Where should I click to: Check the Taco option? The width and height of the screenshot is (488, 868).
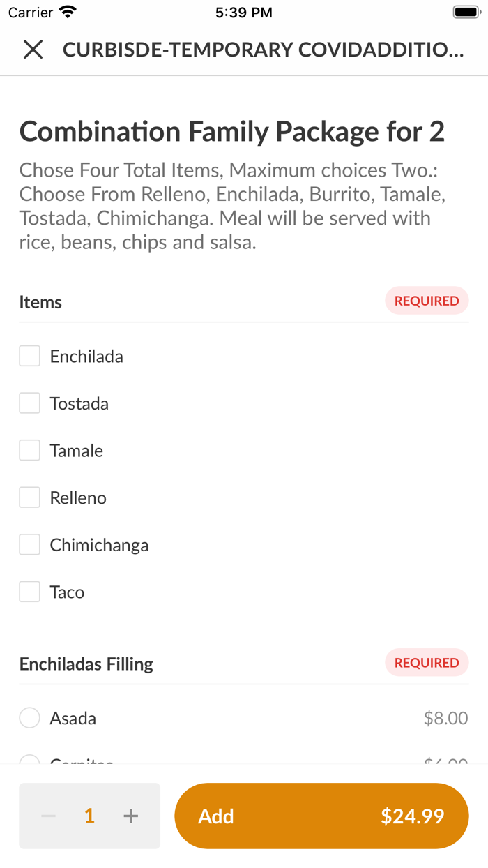coord(29,591)
